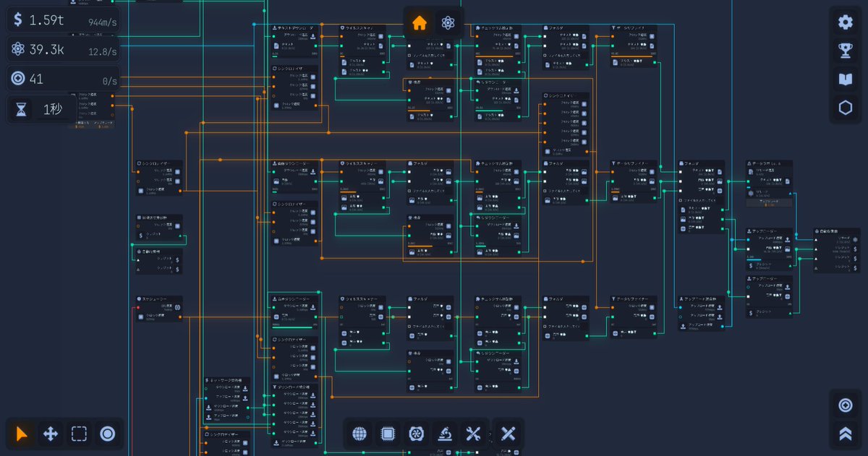Select the four-arrow move tool
This screenshot has height=456, width=868.
(x=51, y=434)
